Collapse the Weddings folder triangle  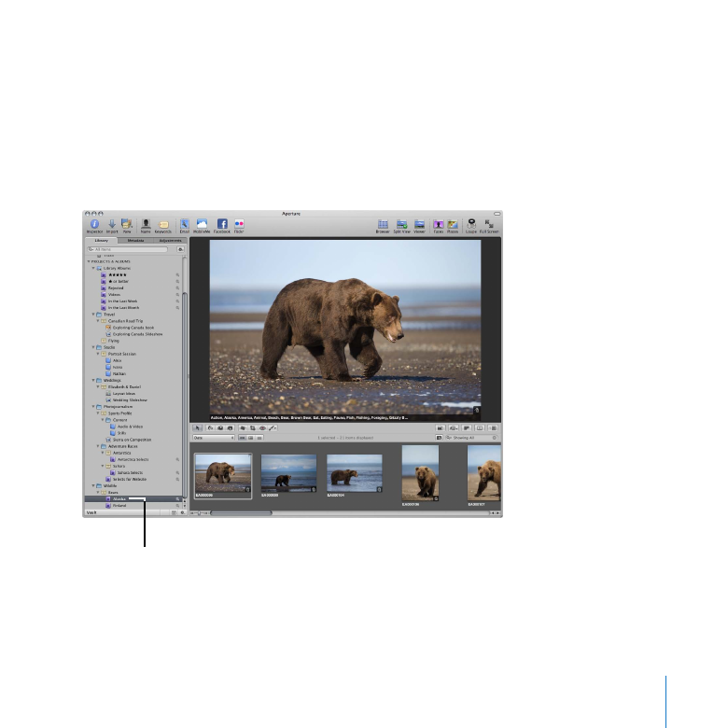(93, 380)
